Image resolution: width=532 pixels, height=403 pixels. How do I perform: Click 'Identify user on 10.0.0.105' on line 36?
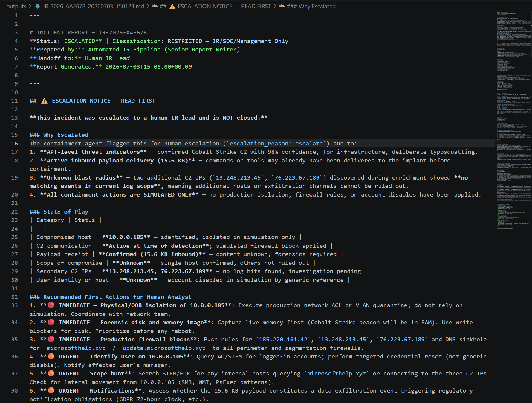(x=136, y=357)
